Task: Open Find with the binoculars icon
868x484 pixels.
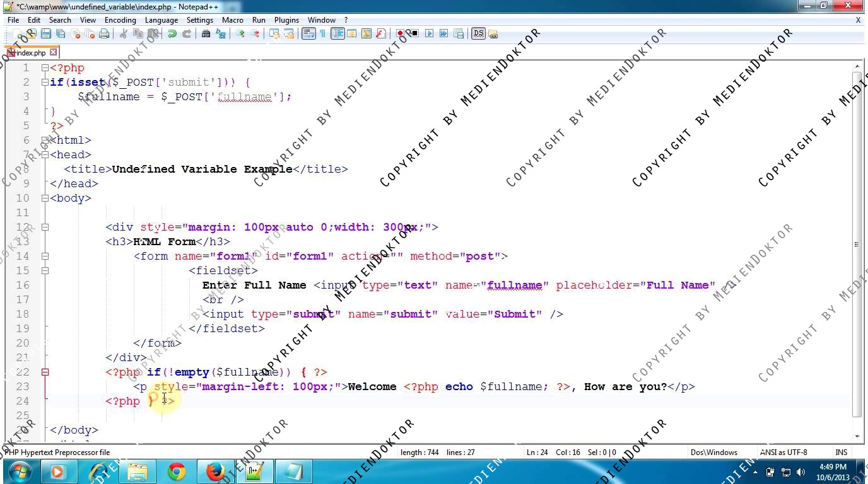Action: coord(206,33)
